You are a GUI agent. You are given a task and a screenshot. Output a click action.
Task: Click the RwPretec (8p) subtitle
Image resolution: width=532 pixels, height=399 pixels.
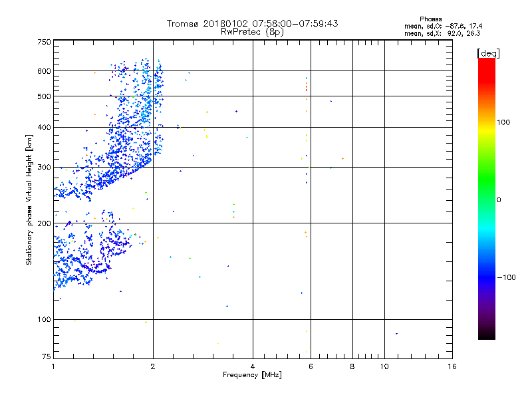click(253, 32)
